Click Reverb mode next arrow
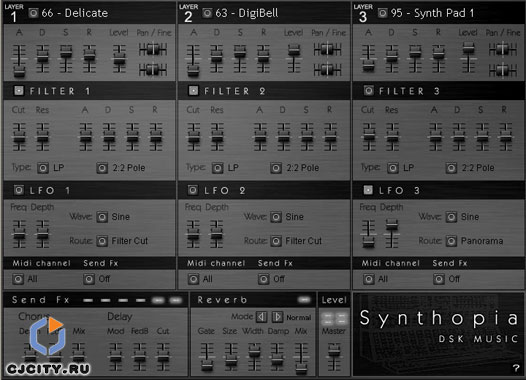The image size is (526, 380). pyautogui.click(x=277, y=317)
